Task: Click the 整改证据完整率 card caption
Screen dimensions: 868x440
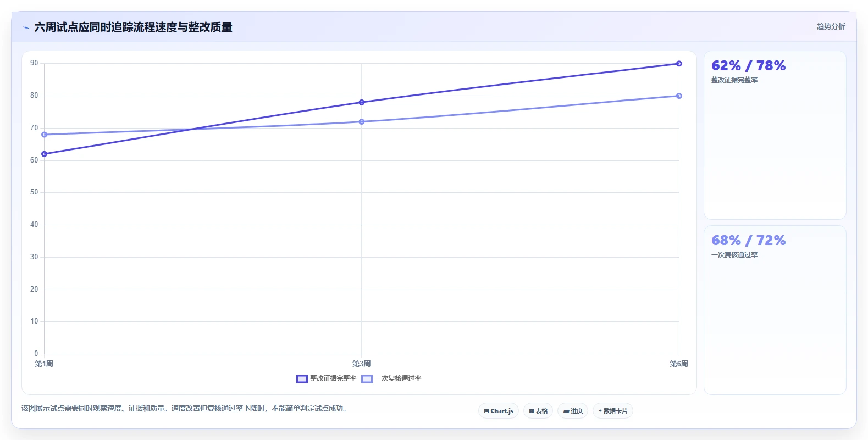Action: (734, 80)
